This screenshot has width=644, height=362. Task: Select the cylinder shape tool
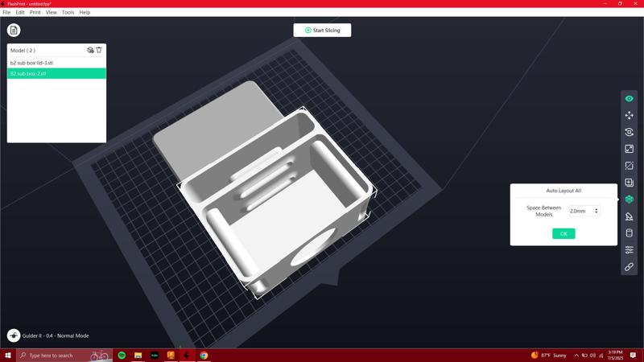(629, 233)
